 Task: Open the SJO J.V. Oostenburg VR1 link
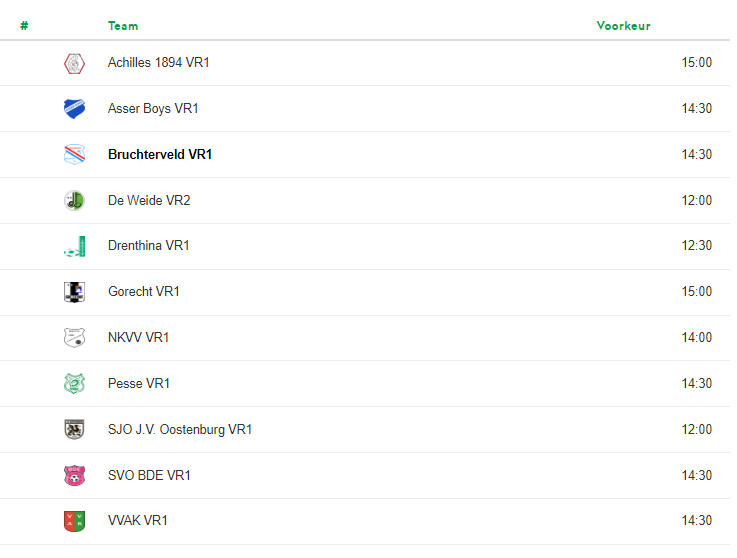(x=180, y=429)
